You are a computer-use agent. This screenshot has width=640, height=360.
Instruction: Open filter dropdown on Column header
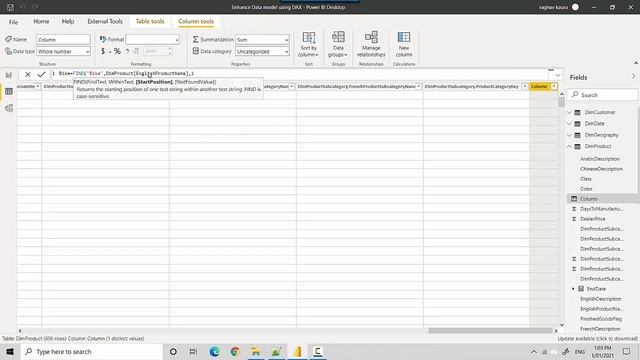(x=554, y=86)
